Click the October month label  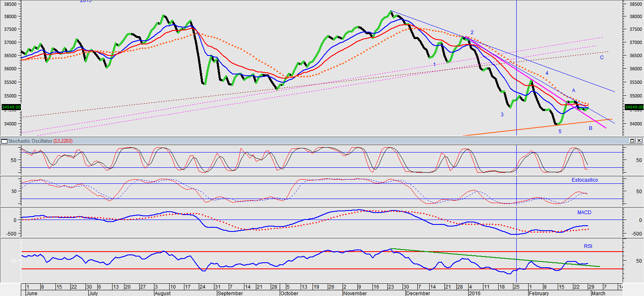(x=289, y=293)
